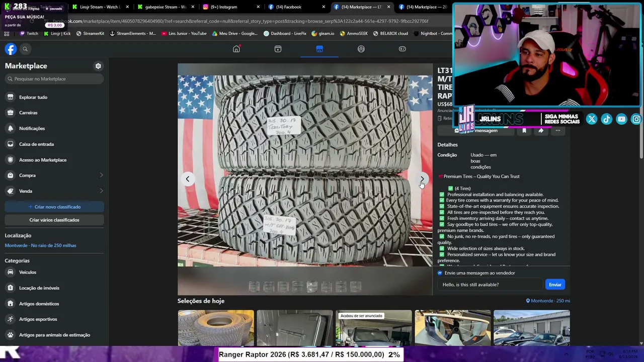
Task: Open the StreamElements bookmark
Action: click(x=133, y=34)
